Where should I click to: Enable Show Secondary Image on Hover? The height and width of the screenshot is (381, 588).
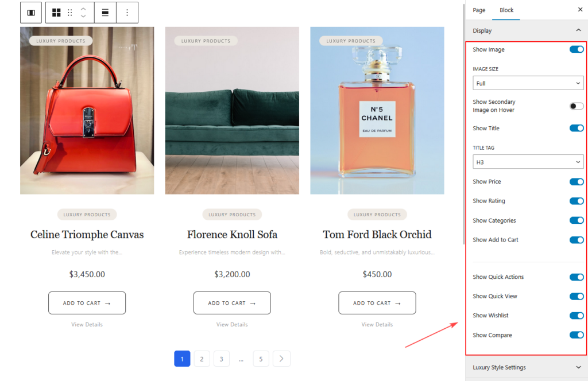pos(577,106)
